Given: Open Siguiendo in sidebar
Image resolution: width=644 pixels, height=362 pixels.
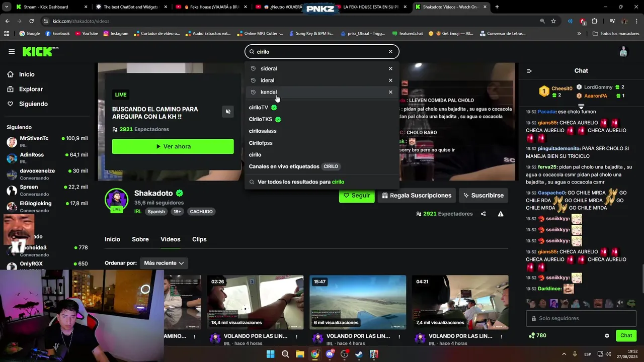Looking at the screenshot, I should [x=33, y=104].
